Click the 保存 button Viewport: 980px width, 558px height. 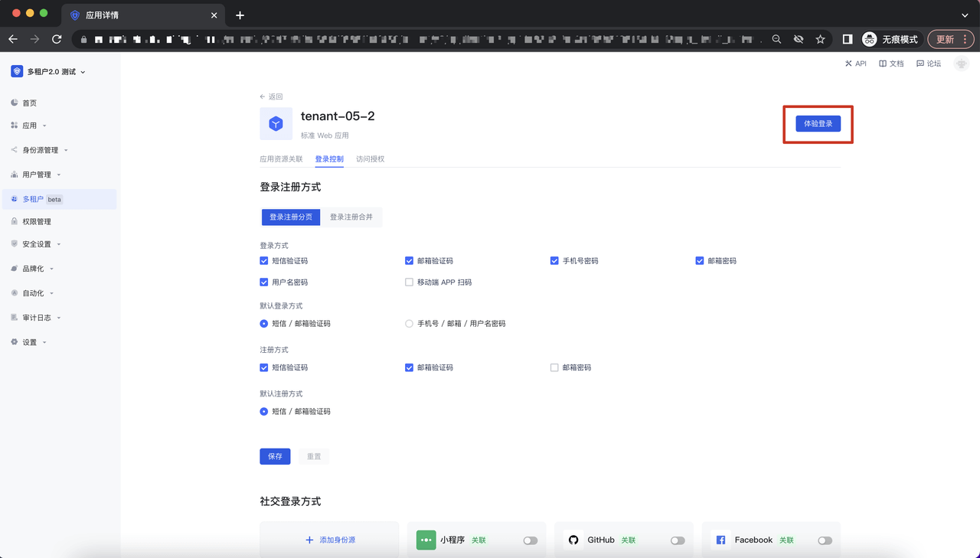275,456
